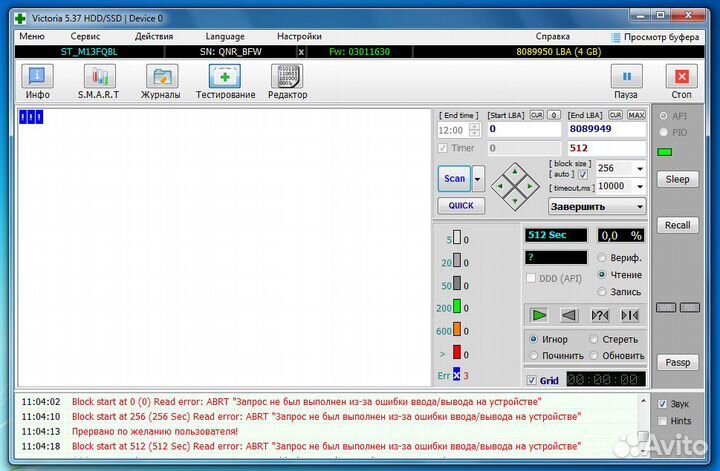The height and width of the screenshot is (471, 720).
Task: Toggle the Звук sound checkbox
Action: [x=662, y=404]
